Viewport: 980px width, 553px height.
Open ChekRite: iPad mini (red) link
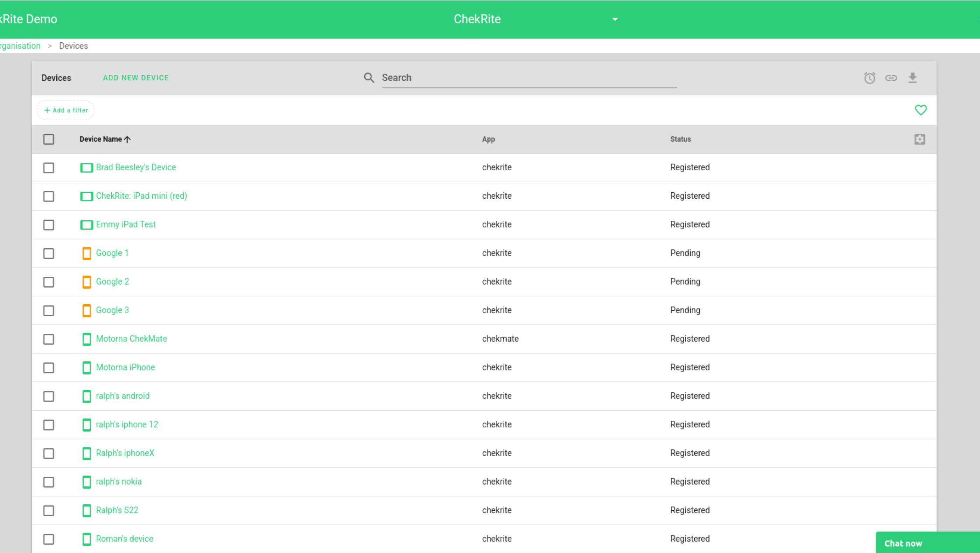pyautogui.click(x=141, y=196)
